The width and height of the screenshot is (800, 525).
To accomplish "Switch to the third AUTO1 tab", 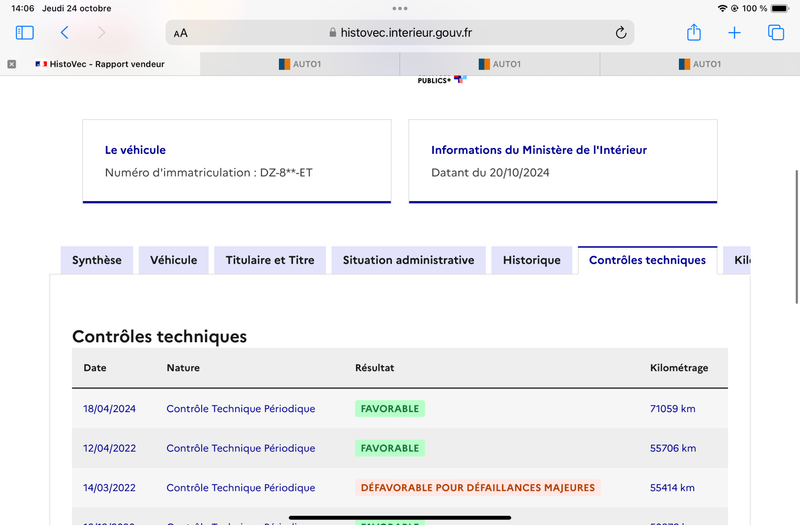I will click(x=700, y=64).
